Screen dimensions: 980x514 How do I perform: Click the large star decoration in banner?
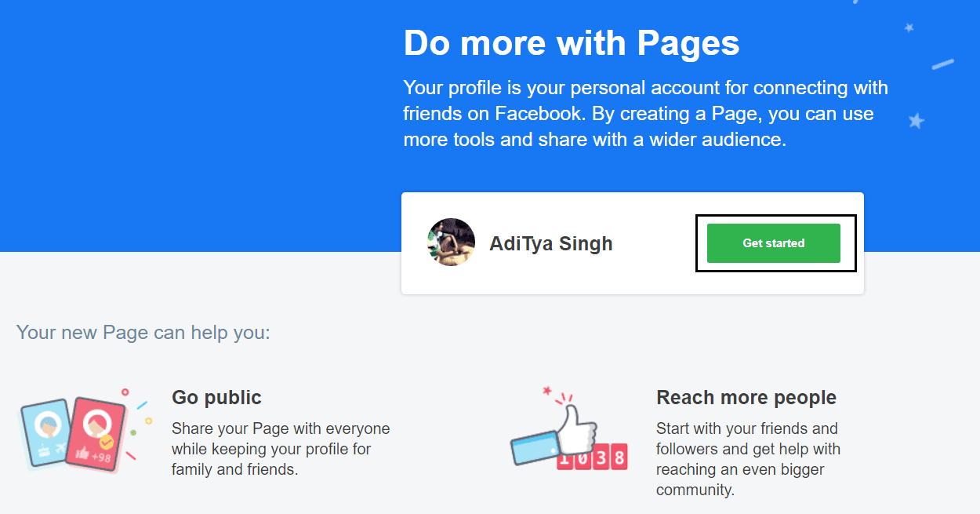(x=916, y=122)
